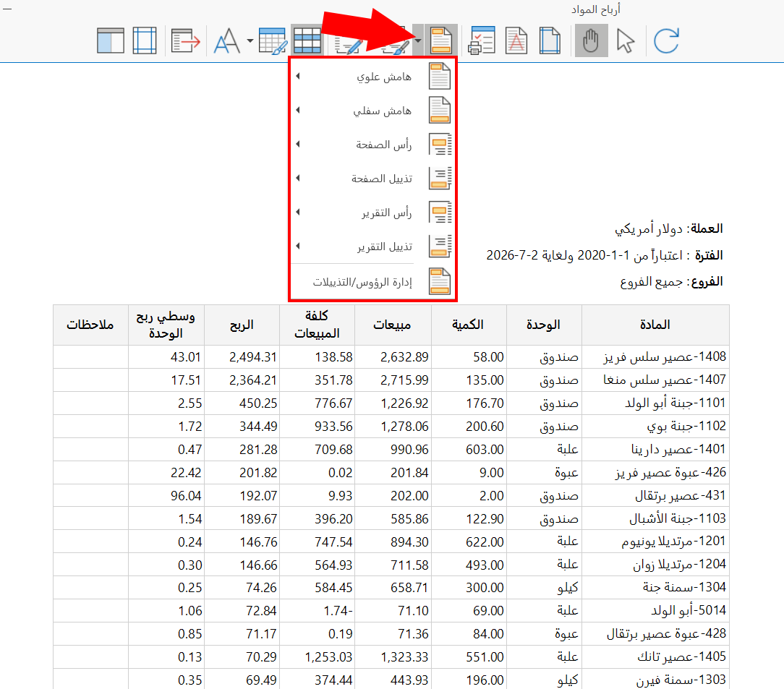Open the 'هامش علوي' menu item
The width and height of the screenshot is (784, 689).
coord(373,77)
